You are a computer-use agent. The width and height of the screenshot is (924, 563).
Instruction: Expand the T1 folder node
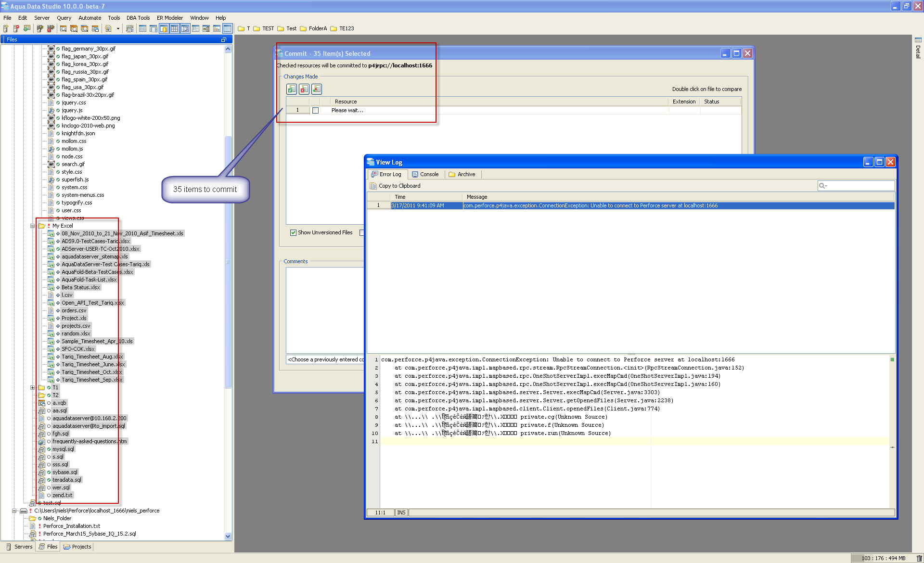[33, 387]
